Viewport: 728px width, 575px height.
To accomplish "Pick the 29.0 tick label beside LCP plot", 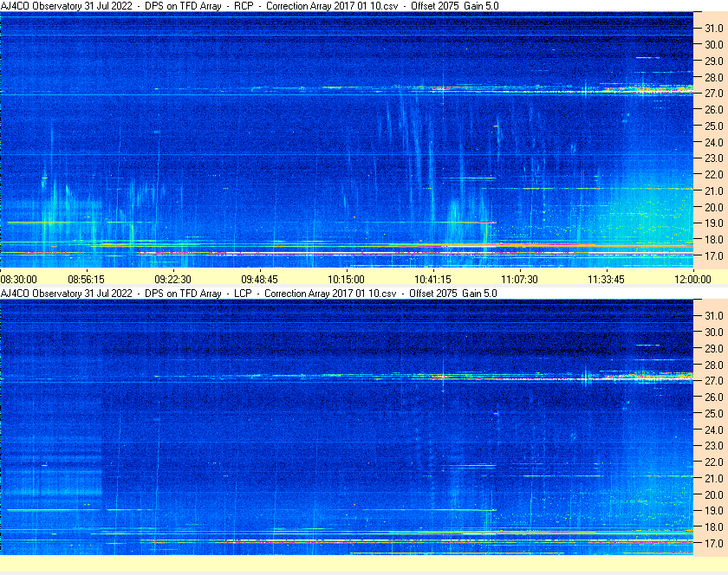I will click(714, 348).
